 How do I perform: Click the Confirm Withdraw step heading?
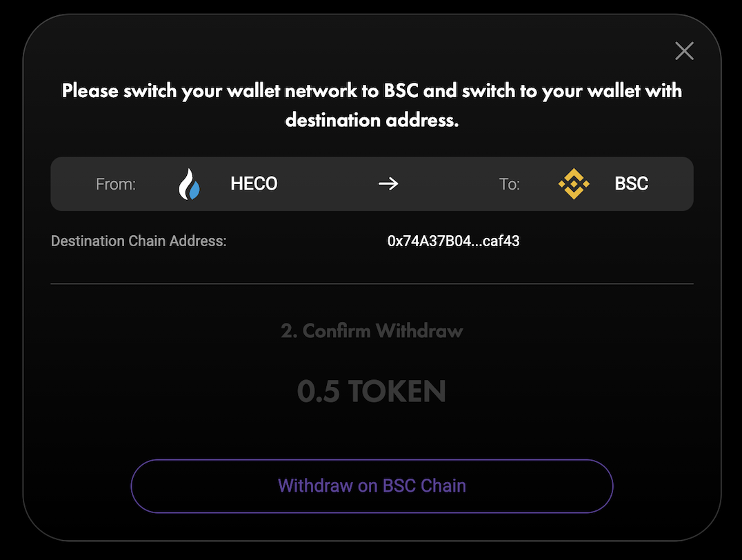[x=372, y=330]
